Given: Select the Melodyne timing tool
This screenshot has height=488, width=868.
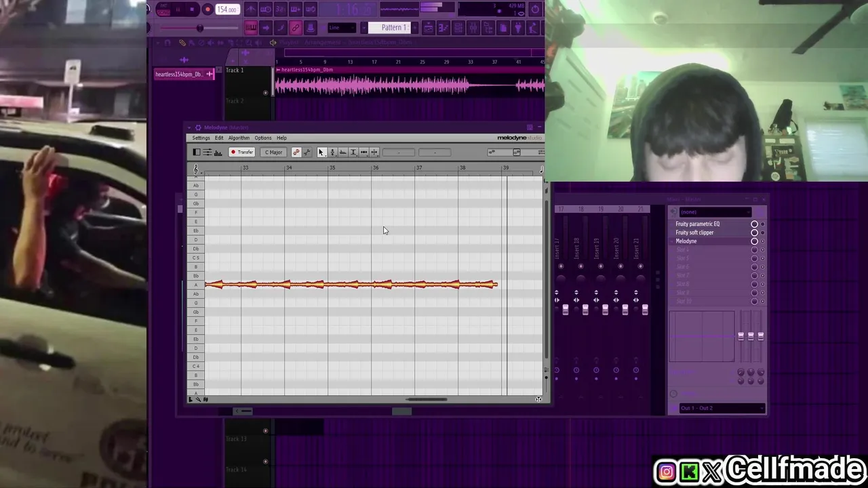Looking at the screenshot, I should (364, 152).
